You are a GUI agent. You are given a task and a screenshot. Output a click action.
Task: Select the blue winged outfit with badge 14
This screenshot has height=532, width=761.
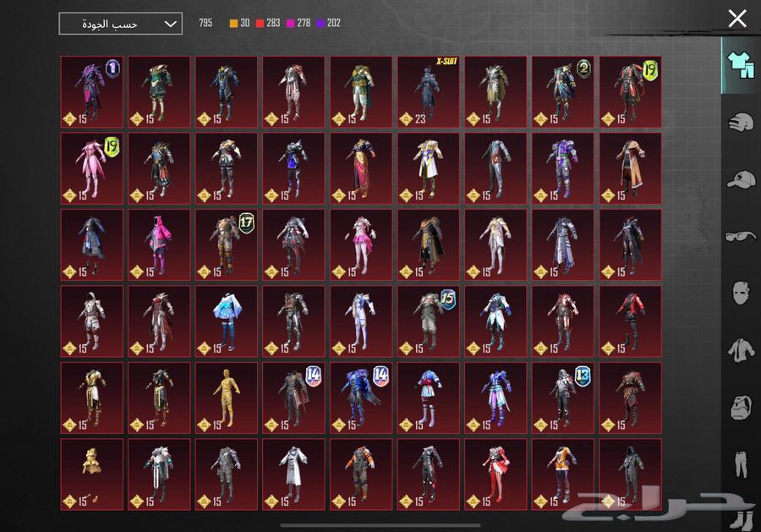pos(361,398)
